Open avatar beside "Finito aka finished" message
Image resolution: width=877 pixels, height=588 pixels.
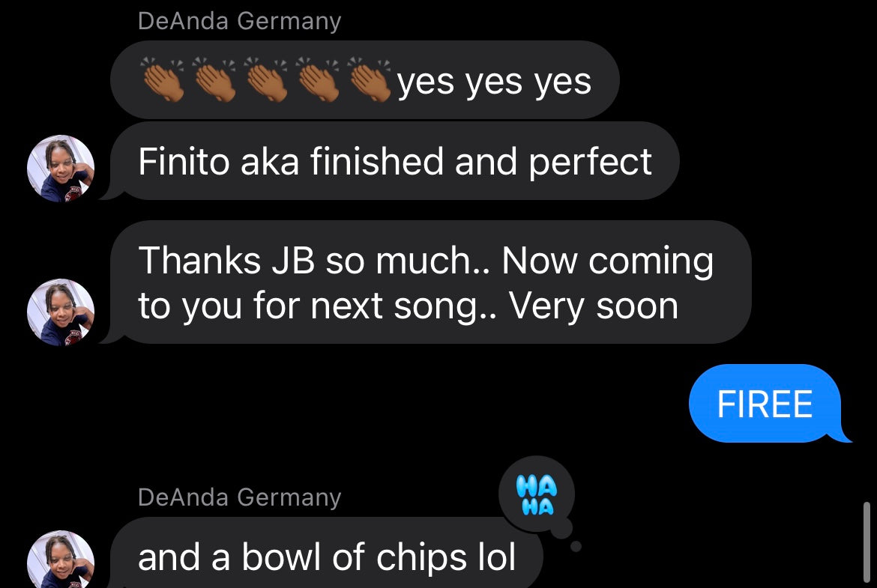point(61,169)
